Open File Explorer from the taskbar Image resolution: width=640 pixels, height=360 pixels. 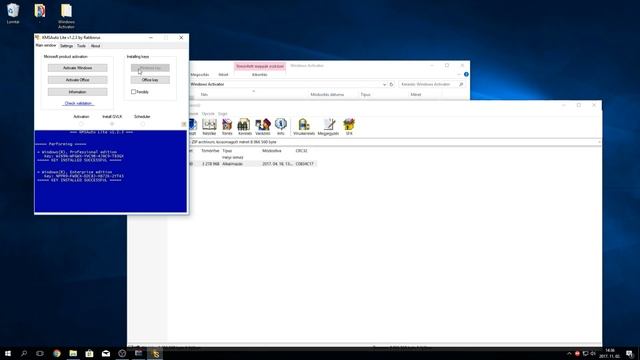coord(73,353)
